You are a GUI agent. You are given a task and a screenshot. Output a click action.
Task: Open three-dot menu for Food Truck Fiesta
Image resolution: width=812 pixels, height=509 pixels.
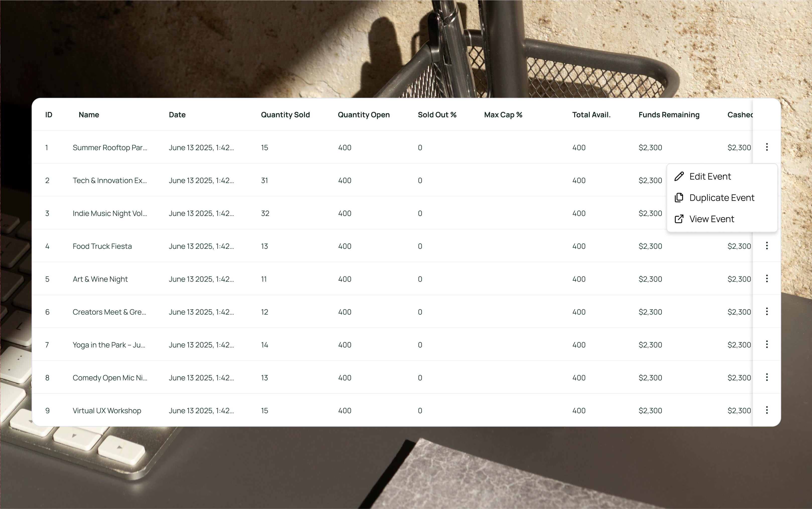767,246
